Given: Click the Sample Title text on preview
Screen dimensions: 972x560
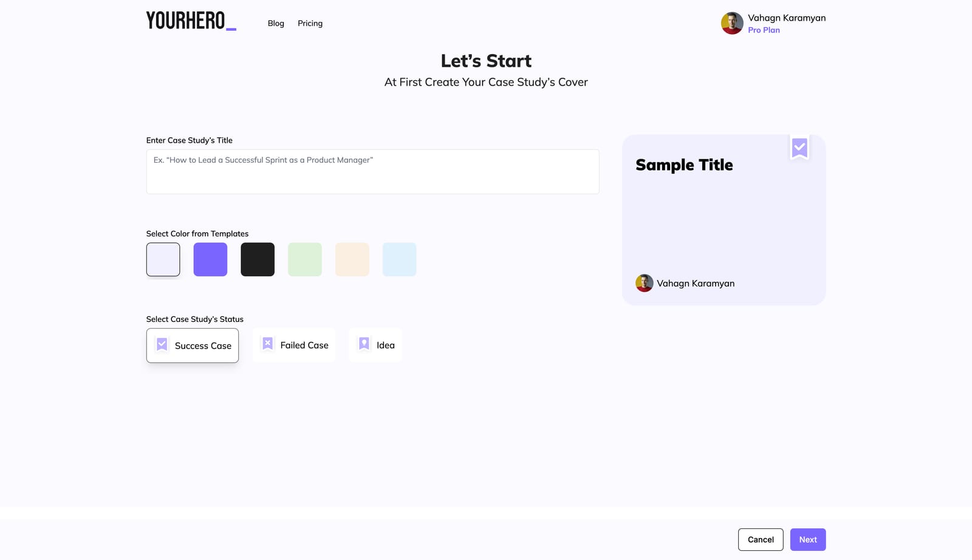Looking at the screenshot, I should (684, 165).
